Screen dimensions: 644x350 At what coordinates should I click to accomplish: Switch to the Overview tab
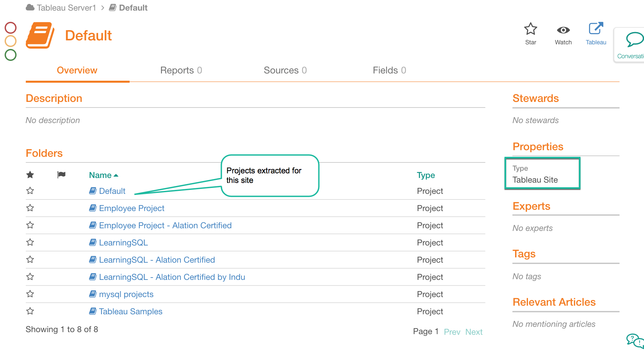pos(77,70)
